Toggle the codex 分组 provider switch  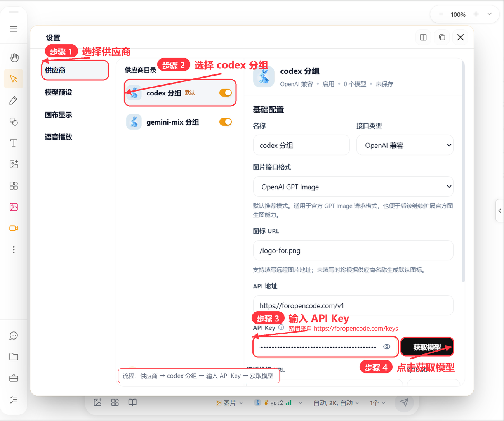(226, 93)
